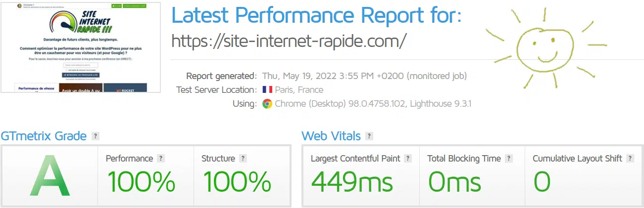Click the question mark next to Structure
Image resolution: width=644 pixels, height=208 pixels.
(243, 159)
